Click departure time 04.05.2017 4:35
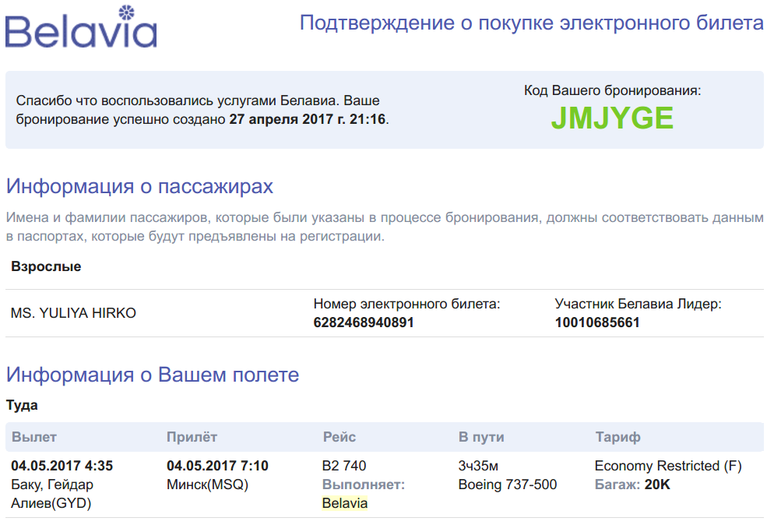The image size is (774, 532). [x=62, y=466]
